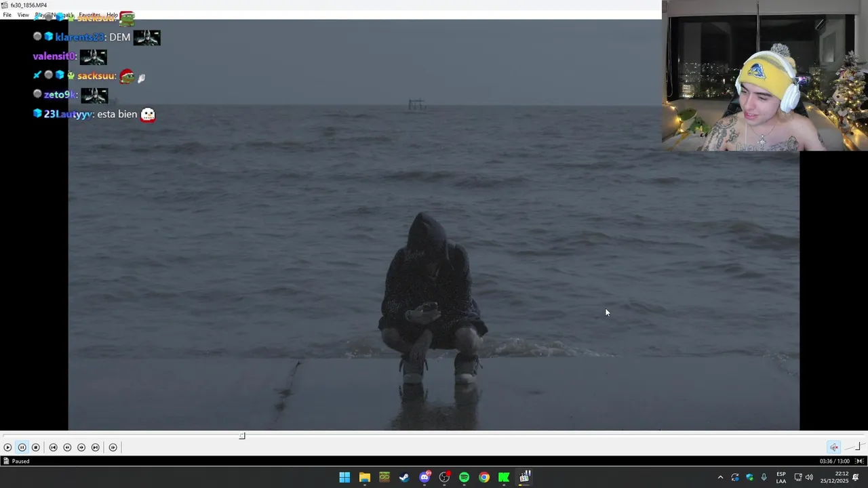Open the clock showing 22:12 25/12/2025

[x=833, y=477]
